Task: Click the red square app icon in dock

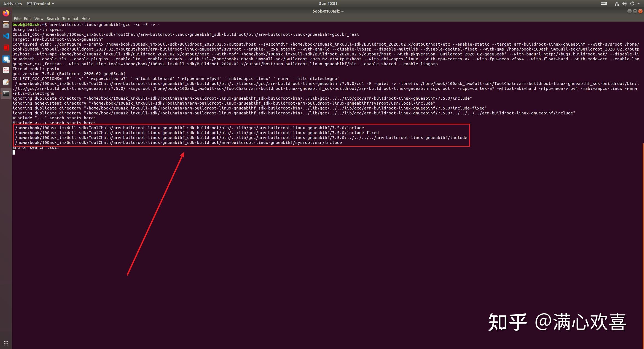Action: point(6,48)
